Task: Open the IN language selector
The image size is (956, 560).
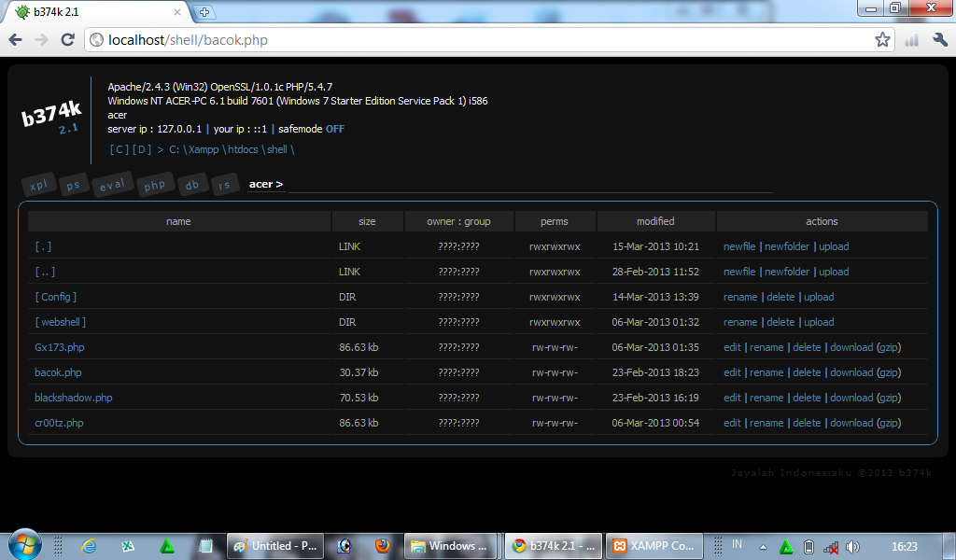Action: coord(736,545)
